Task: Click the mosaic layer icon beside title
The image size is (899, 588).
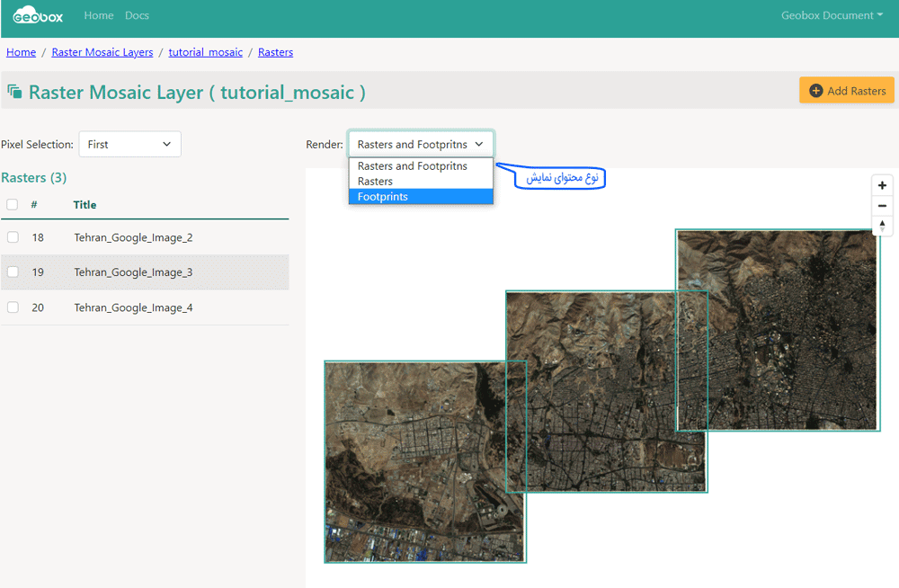Action: click(14, 92)
